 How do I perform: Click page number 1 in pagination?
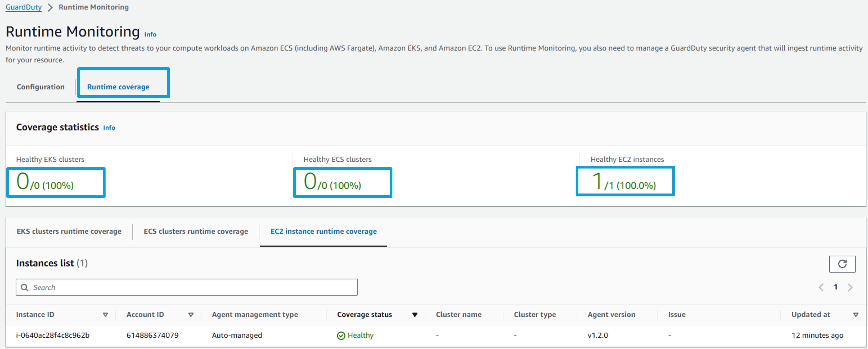(x=836, y=287)
